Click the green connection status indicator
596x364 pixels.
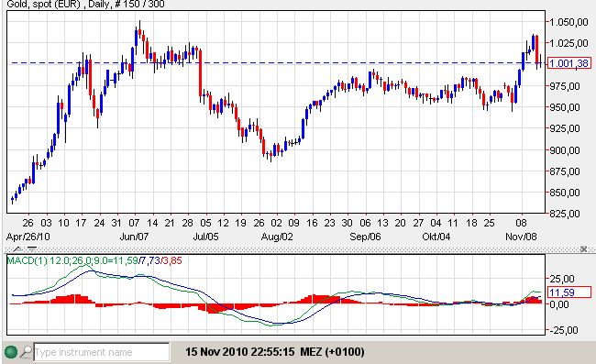pos(11,352)
